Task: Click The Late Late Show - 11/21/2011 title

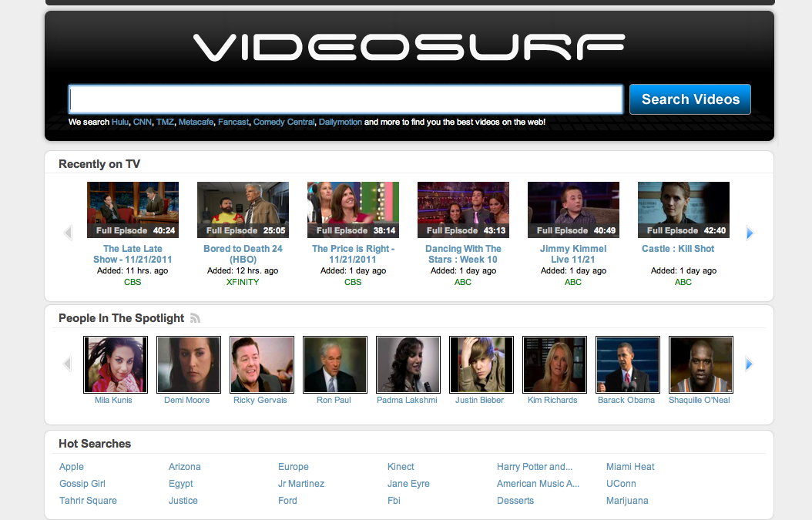Action: 133,254
